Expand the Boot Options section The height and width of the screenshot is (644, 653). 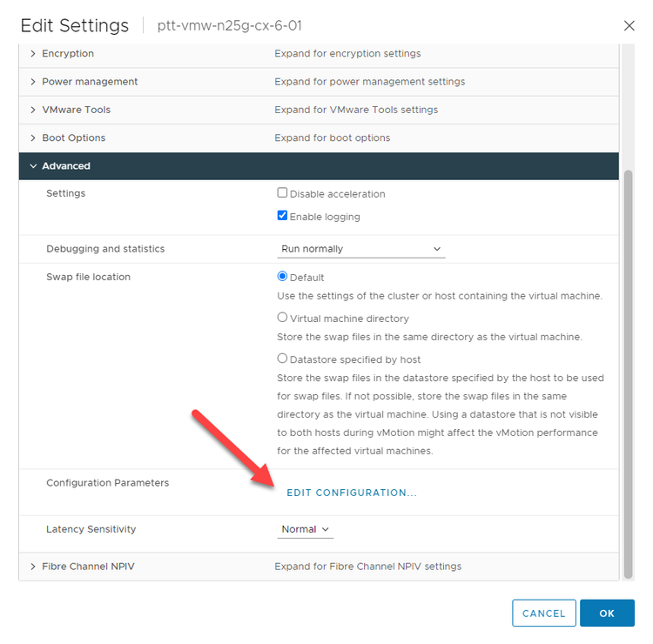33,138
